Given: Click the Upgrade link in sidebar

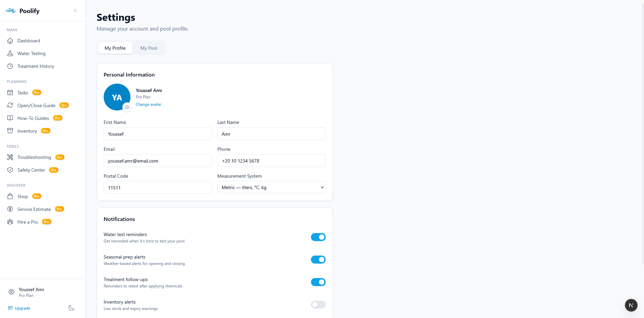Looking at the screenshot, I should click(x=19, y=308).
